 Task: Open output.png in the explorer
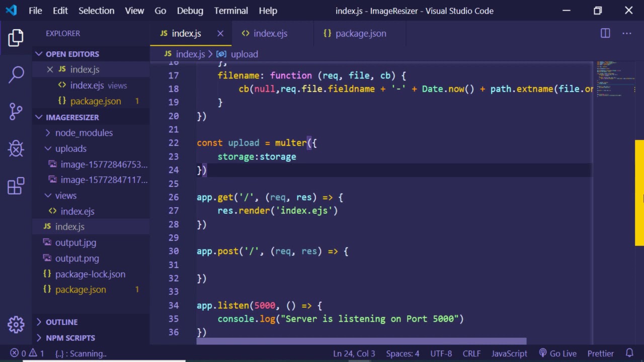click(77, 258)
